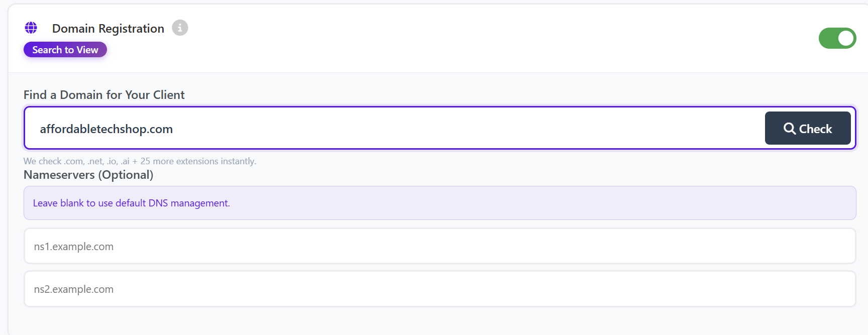This screenshot has height=335, width=868.
Task: Click the default DNS management notice banner
Action: pyautogui.click(x=440, y=203)
